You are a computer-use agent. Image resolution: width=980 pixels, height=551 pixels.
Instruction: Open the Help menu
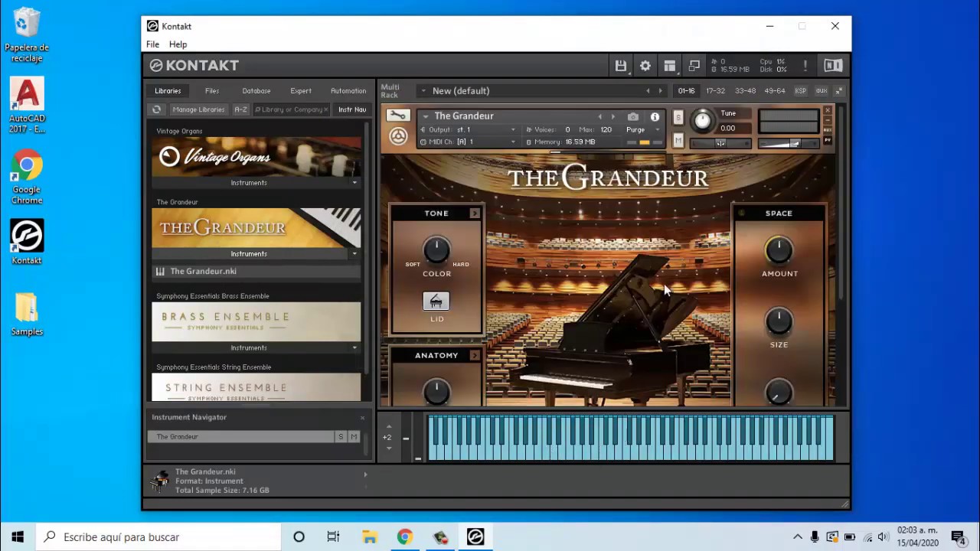pyautogui.click(x=178, y=44)
